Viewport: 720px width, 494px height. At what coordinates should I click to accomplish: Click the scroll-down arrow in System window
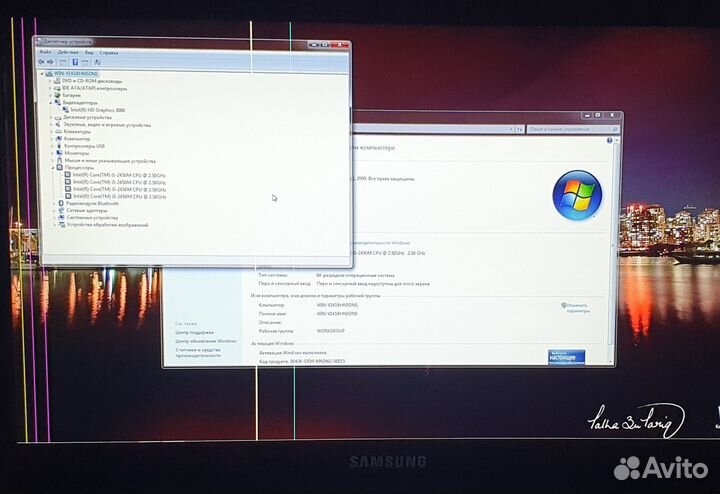(611, 362)
